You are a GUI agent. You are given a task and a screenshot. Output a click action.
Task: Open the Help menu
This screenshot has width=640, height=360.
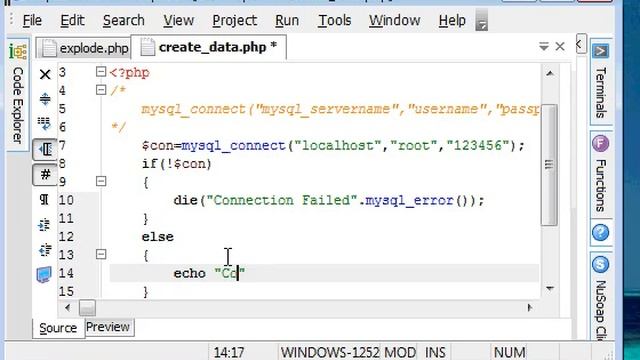coord(452,20)
